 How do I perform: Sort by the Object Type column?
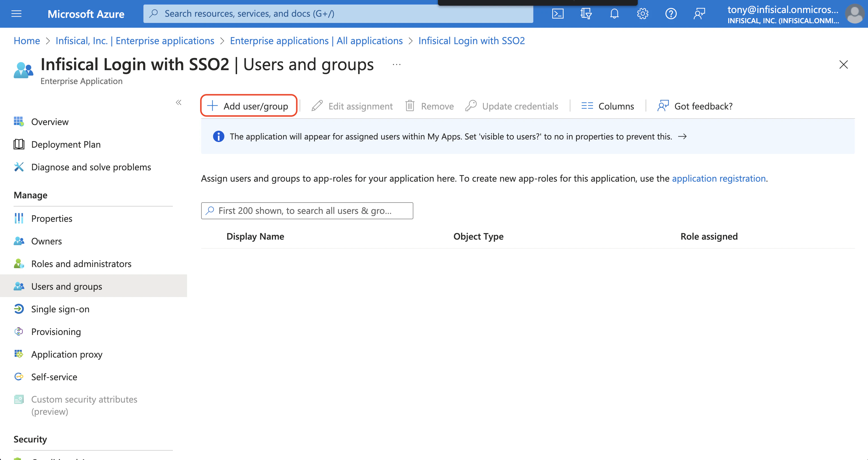click(x=478, y=237)
